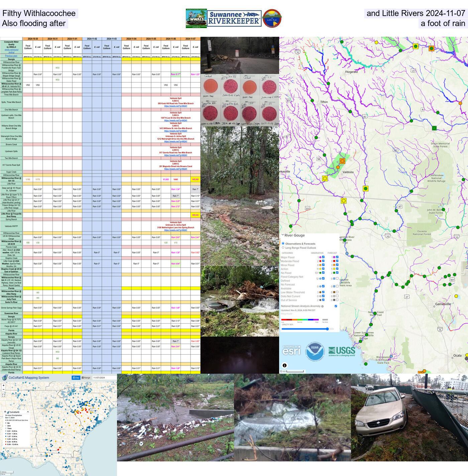Click the 2024-10-30 column header
Screen dimensions: 468x476
pyautogui.click(x=33, y=39)
